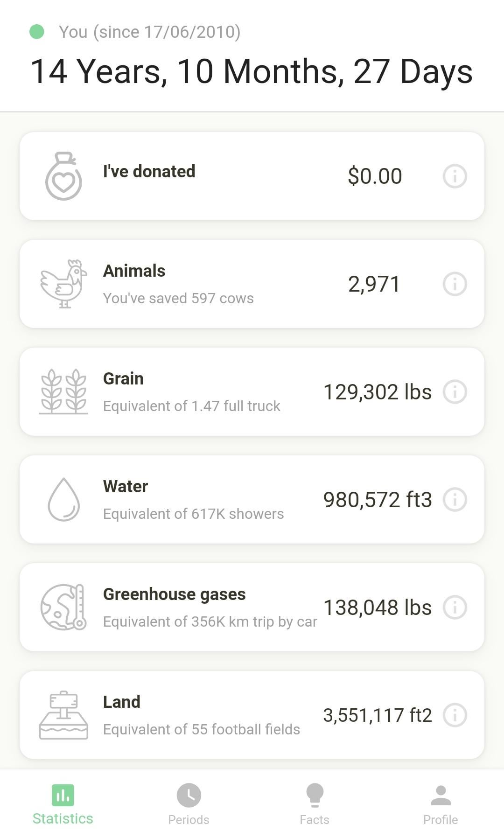Show info about Grain savings

pyautogui.click(x=455, y=392)
